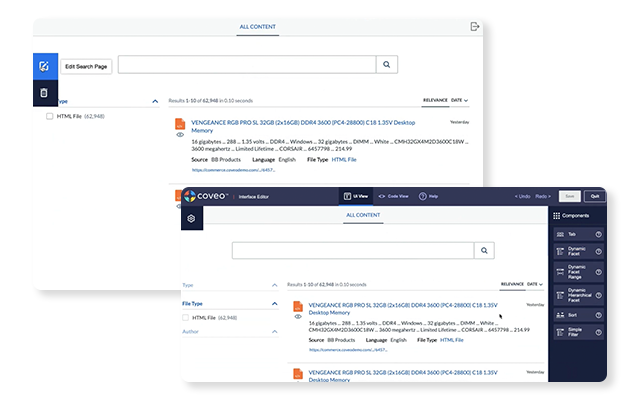The width and height of the screenshot is (640, 400).
Task: Click quick view eye icon on front result
Action: point(298,317)
